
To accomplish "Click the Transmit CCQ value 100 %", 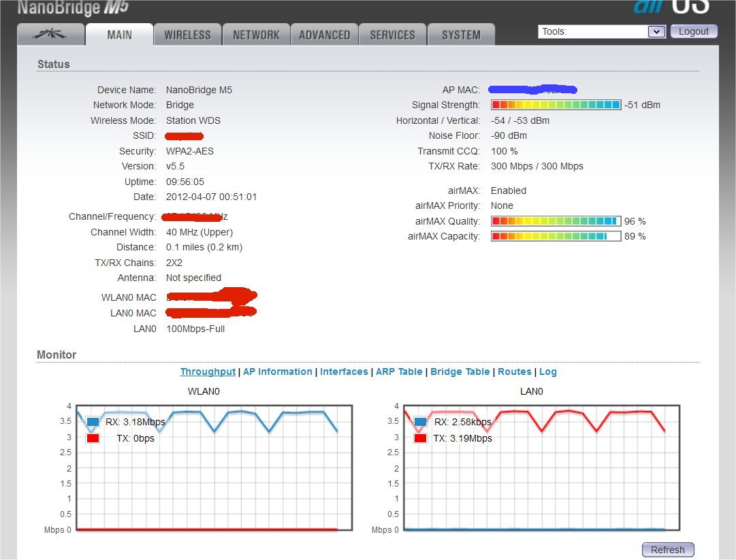I will click(504, 151).
